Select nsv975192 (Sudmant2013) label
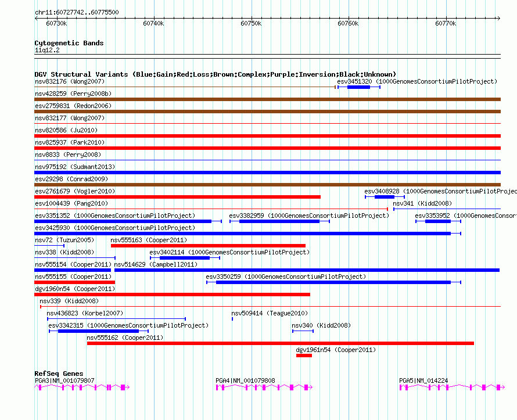 coord(75,167)
